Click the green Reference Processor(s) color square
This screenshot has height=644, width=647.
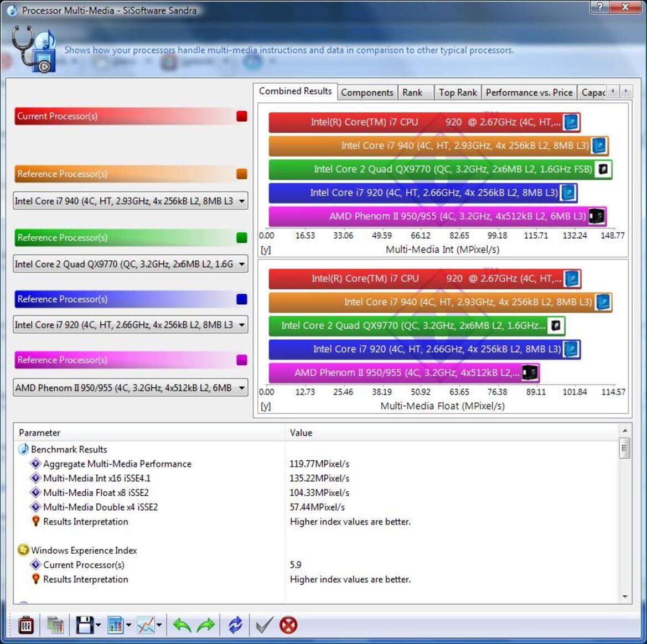[242, 238]
